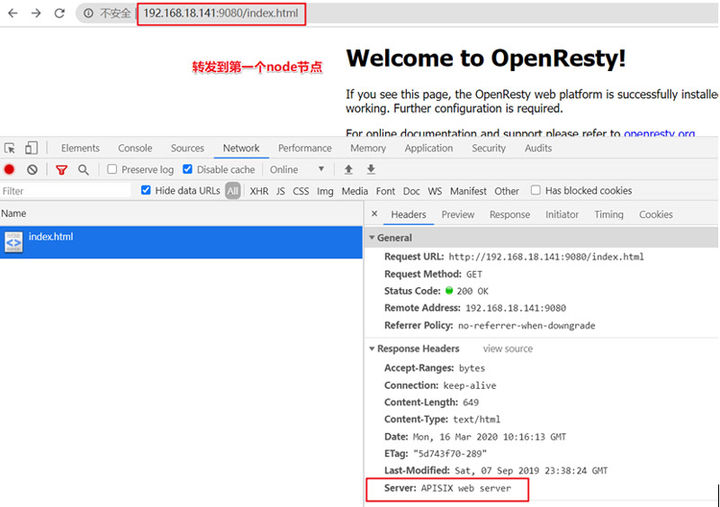This screenshot has height=507, width=720.
Task: Switch to Preview detail tab
Action: click(x=458, y=214)
